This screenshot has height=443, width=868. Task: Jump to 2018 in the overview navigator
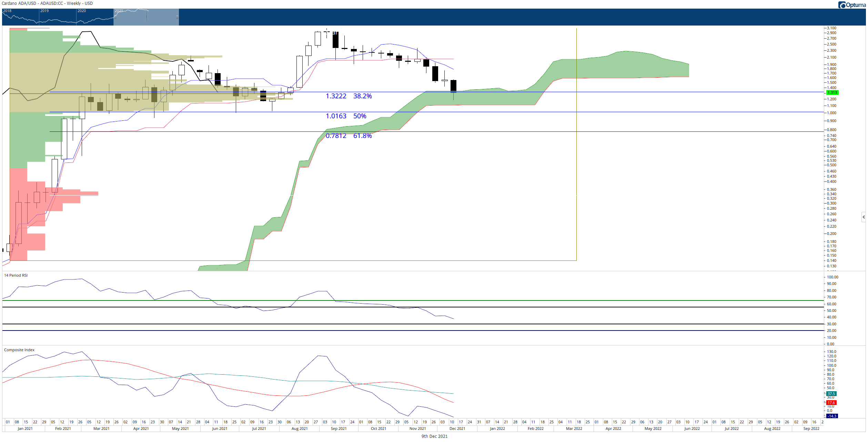pyautogui.click(x=7, y=11)
